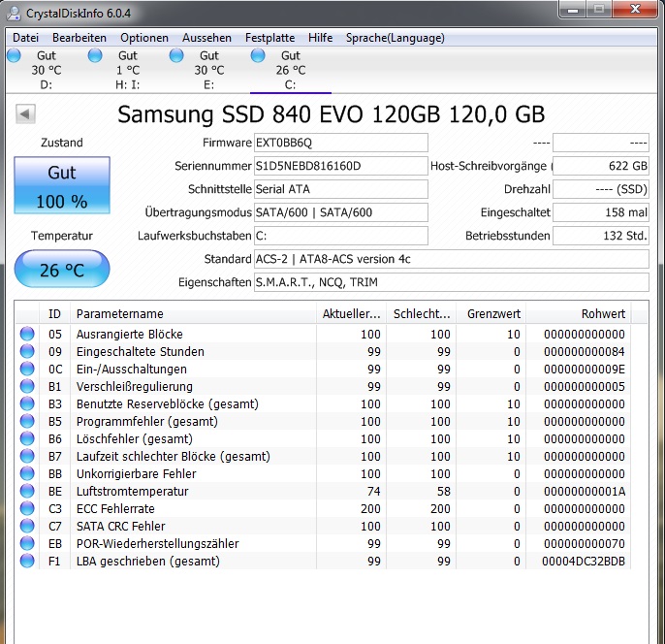Open the Datei menu

click(25, 38)
